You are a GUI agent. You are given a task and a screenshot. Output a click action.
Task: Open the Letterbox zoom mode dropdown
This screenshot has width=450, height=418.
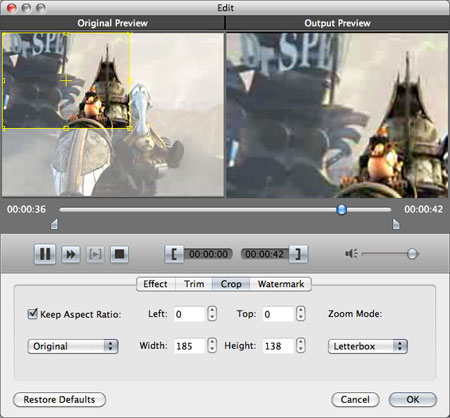(368, 346)
